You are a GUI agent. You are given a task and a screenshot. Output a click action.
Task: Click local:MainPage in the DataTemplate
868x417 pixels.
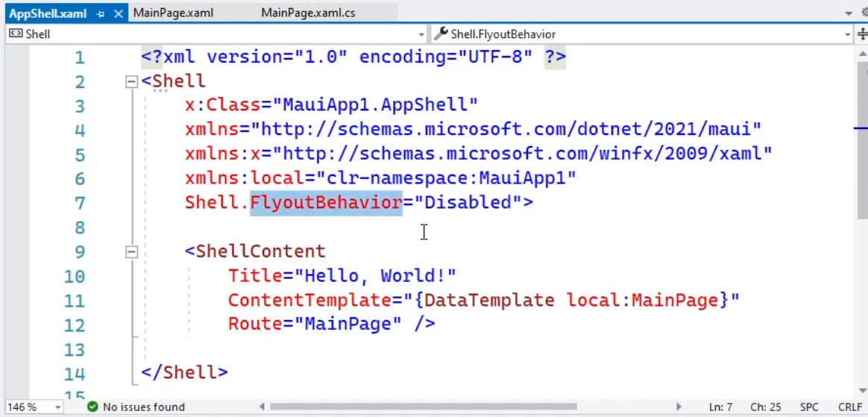click(x=642, y=300)
